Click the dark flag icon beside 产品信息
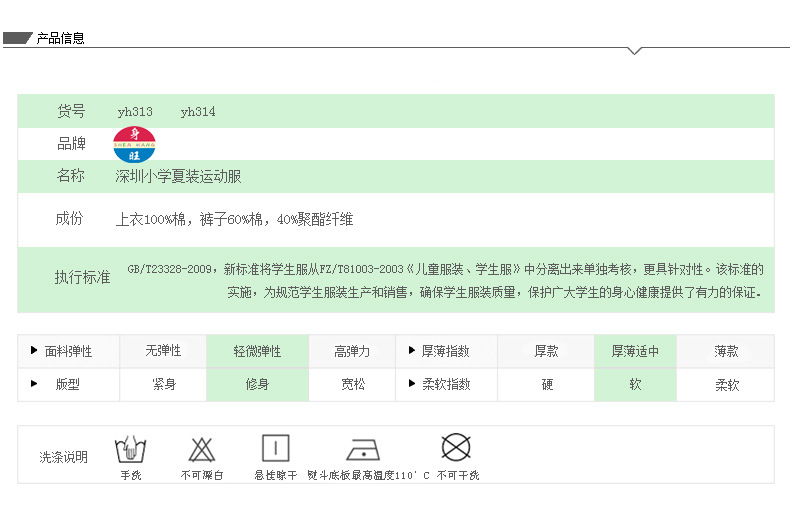Image resolution: width=790 pixels, height=513 pixels. pos(18,39)
